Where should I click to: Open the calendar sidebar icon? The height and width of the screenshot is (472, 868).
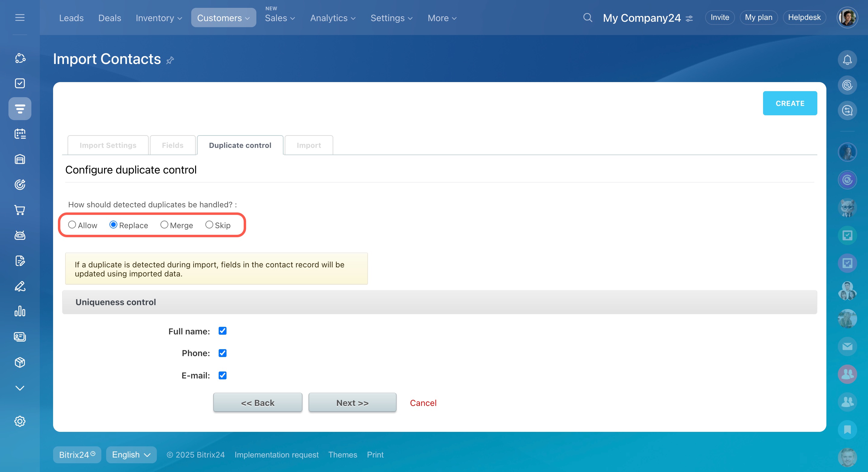(x=20, y=134)
